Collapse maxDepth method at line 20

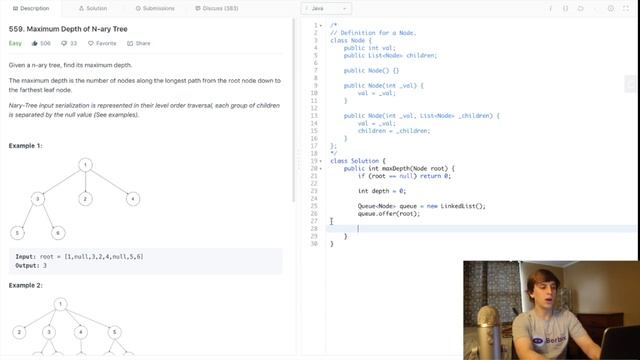pyautogui.click(x=321, y=169)
